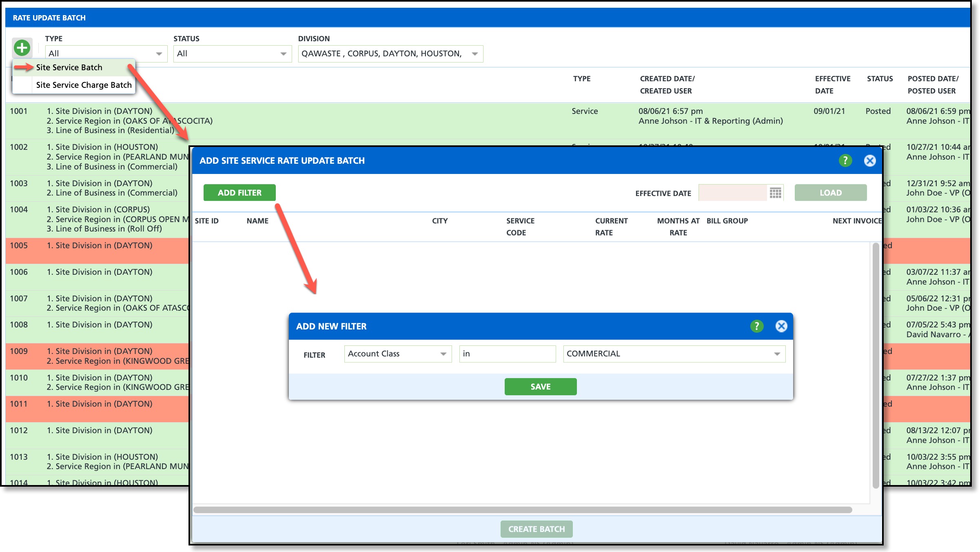Screen dimensions: 980x552
Task: Click the horizontal scrollbar of the batch dialog
Action: pyautogui.click(x=522, y=510)
